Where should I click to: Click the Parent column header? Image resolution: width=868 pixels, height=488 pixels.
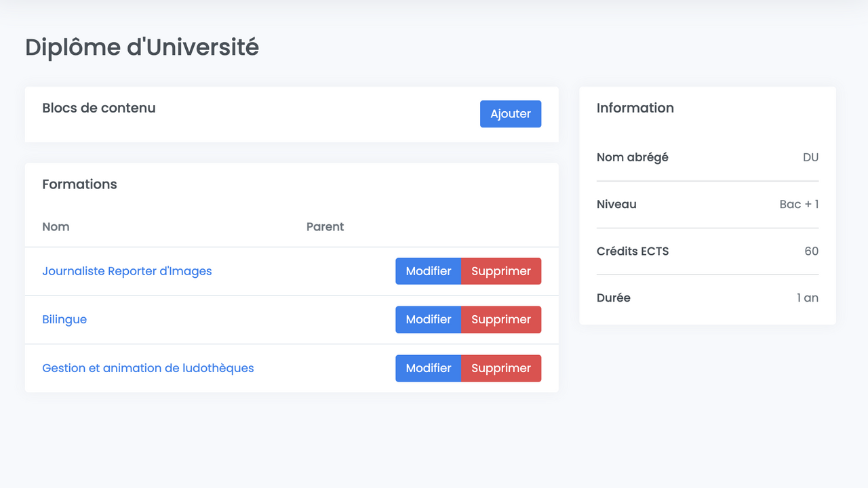[x=325, y=226]
